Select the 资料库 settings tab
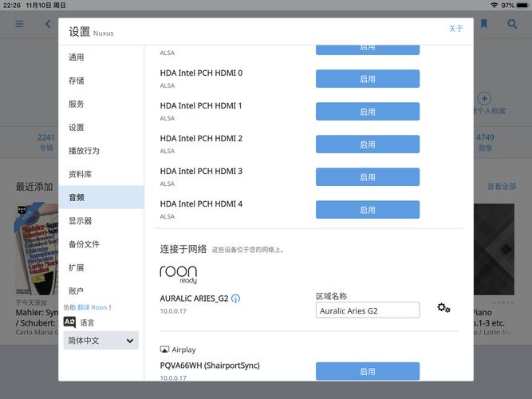This screenshot has height=399, width=532. pos(101,174)
